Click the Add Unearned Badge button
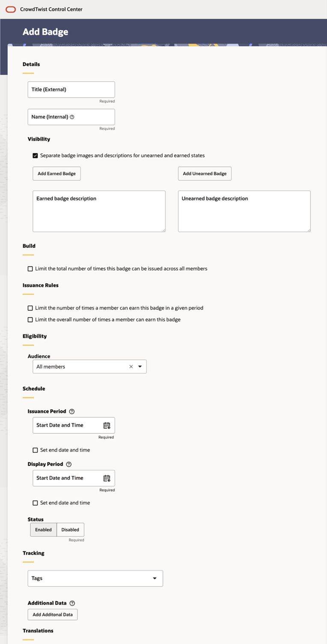Image resolution: width=327 pixels, height=644 pixels. pos(205,174)
